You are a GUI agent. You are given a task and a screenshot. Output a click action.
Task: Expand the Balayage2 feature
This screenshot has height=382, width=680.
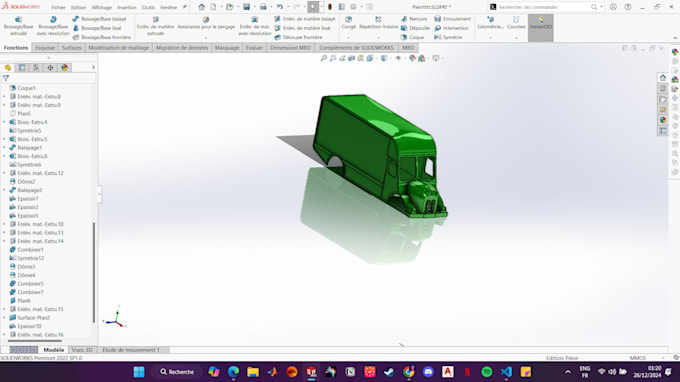click(x=4, y=190)
